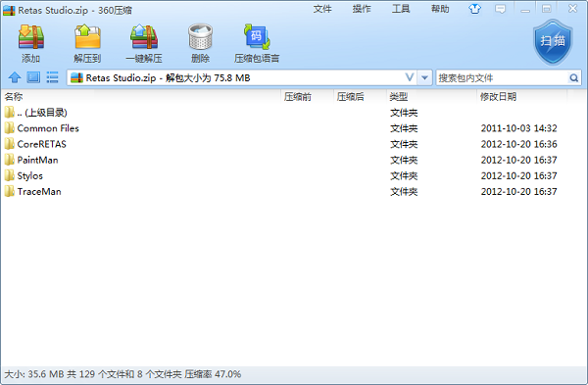The image size is (588, 385).
Task: Click the PaintMan folder icon
Action: pos(10,160)
